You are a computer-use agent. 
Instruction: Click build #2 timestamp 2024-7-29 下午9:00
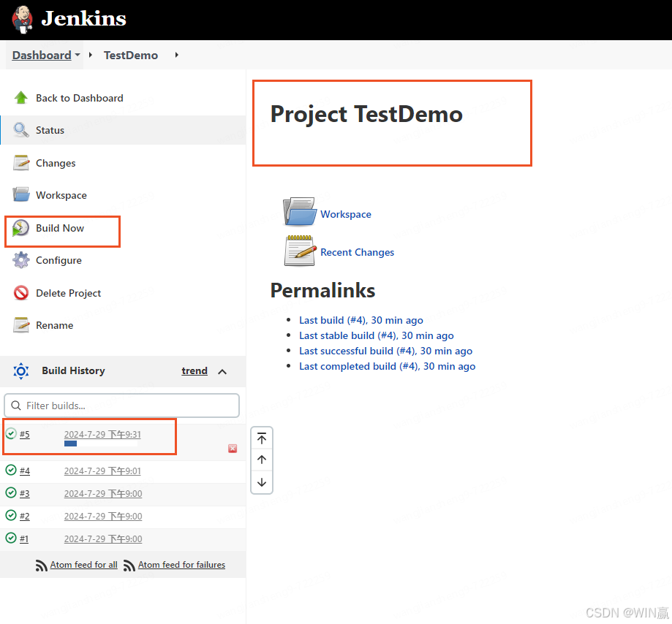tap(103, 517)
